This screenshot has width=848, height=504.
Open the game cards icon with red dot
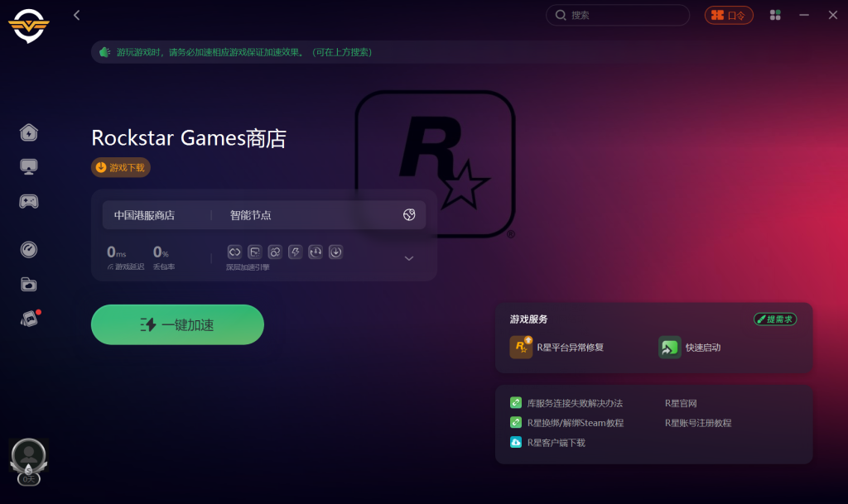pos(30,319)
